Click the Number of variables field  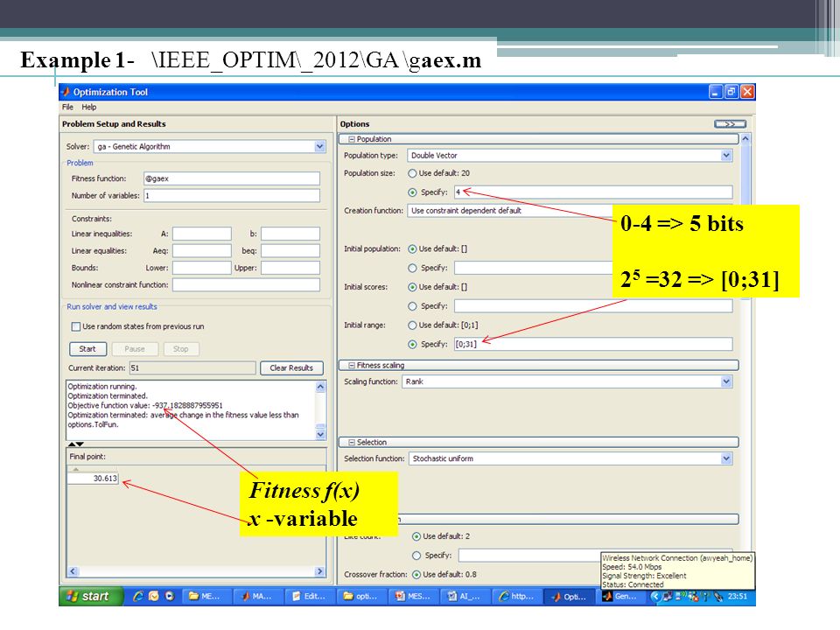[231, 195]
